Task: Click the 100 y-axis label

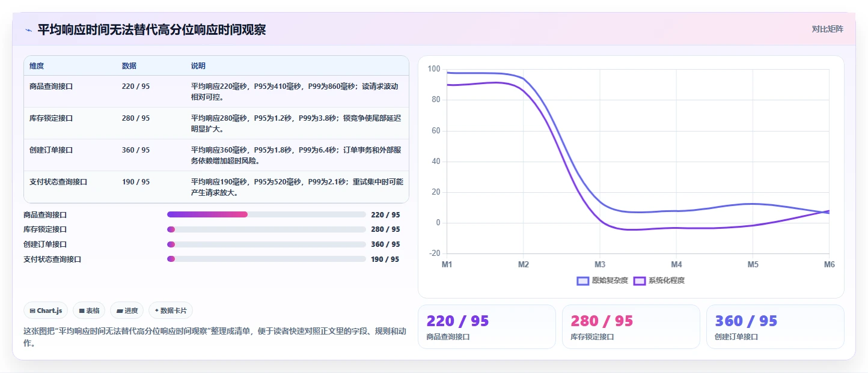Action: click(434, 69)
